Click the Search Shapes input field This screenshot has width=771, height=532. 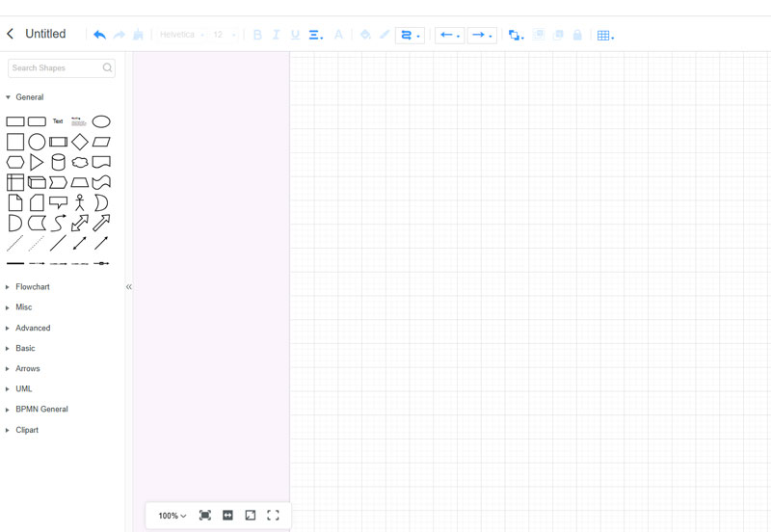click(56, 68)
